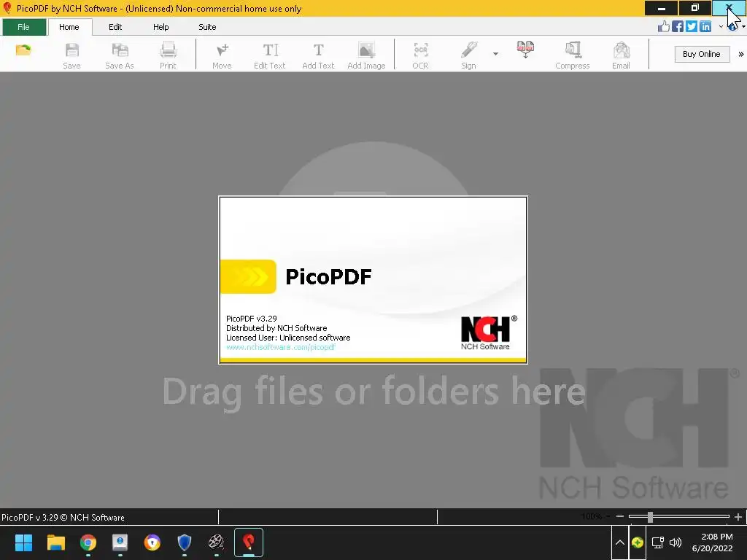
Task: Click the Buy Online button
Action: pos(701,54)
